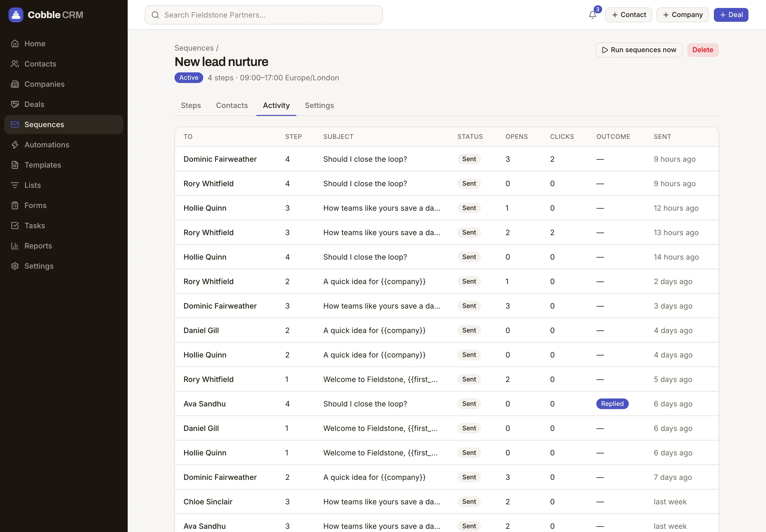Click the CLICKS column header
This screenshot has height=532, width=766.
(562, 137)
